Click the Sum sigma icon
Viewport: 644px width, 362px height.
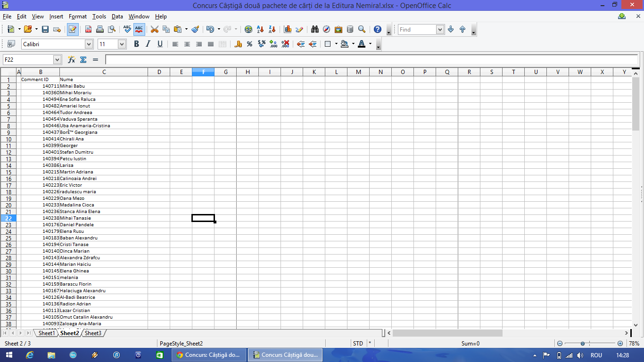83,59
